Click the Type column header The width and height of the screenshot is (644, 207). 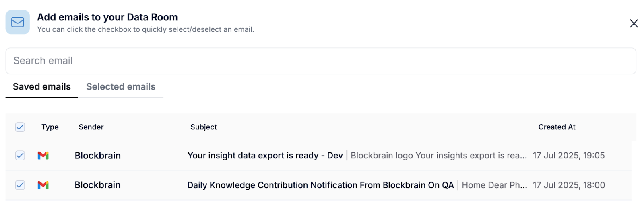pos(50,127)
